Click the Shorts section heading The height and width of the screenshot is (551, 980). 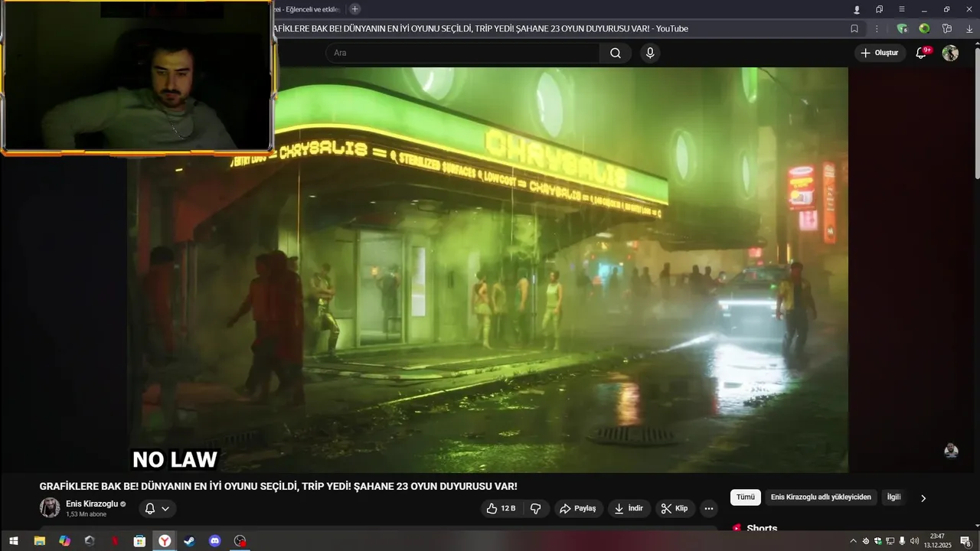click(762, 528)
